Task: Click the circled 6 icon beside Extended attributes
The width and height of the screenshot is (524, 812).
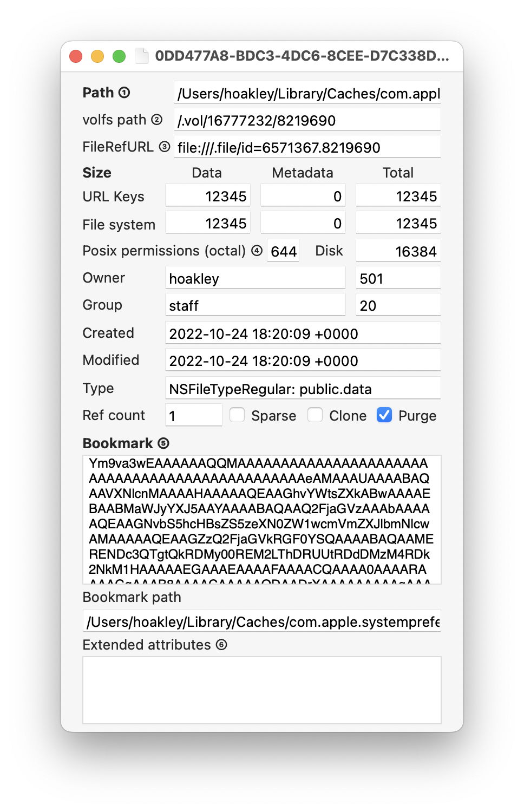Action: click(221, 645)
